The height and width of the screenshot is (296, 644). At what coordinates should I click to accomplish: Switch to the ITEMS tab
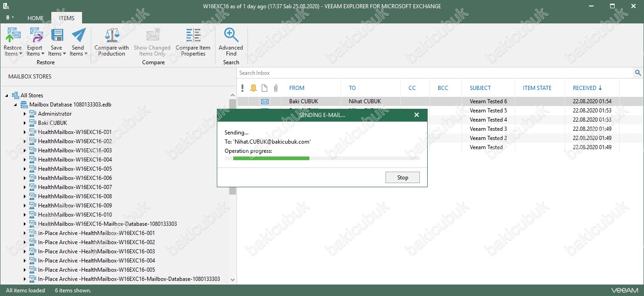[x=66, y=18]
